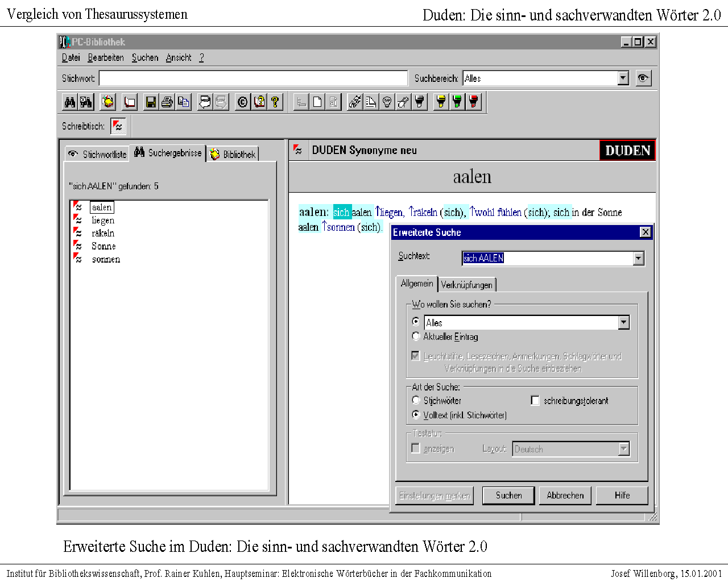Screen dimensions: 728x582
Task: Click the binoculars search icon in toolbar
Action: point(70,102)
